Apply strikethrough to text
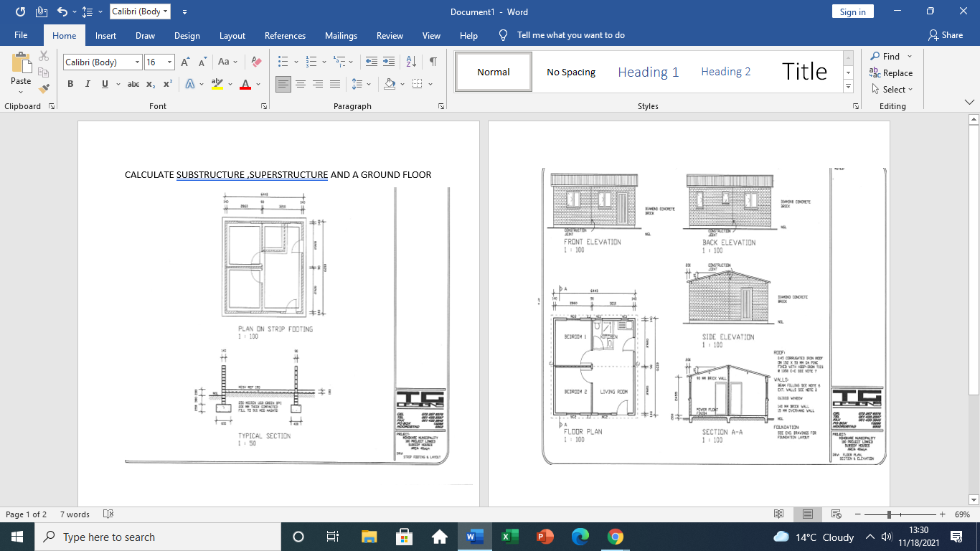Screen dimensions: 980x551 click(133, 85)
